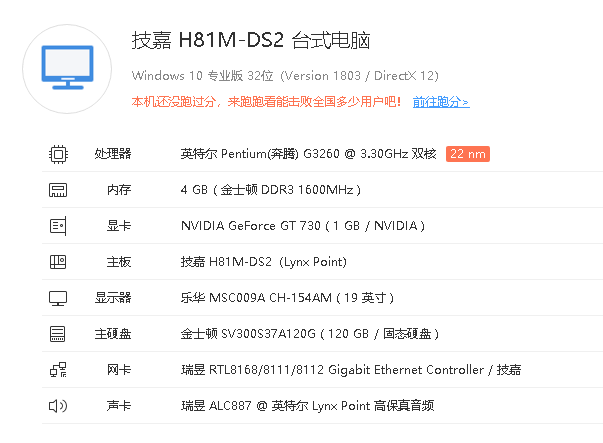Select the 乐华 MSC009A CH-154AM value
The width and height of the screenshot is (603, 443).
point(287,298)
